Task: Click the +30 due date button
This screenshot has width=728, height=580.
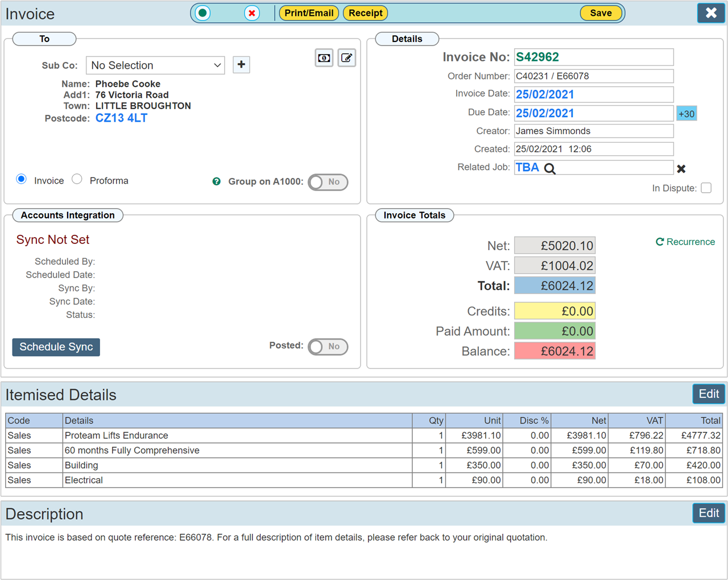Action: 686,114
